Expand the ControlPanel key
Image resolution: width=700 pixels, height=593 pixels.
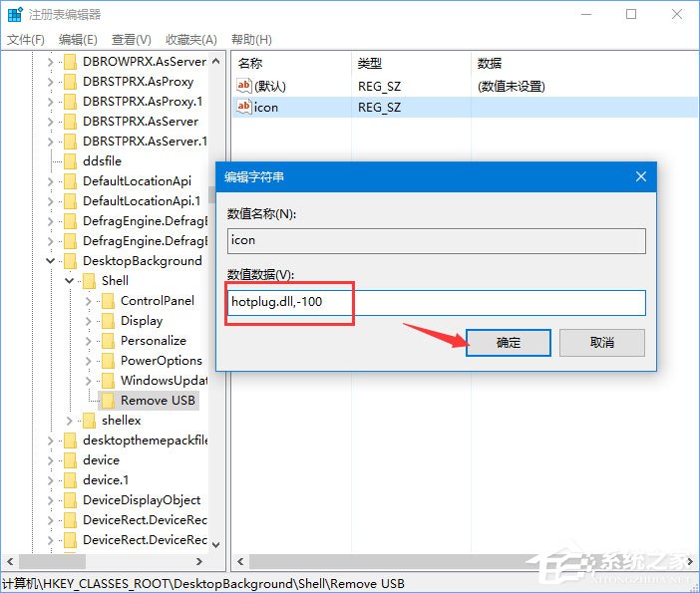88,301
